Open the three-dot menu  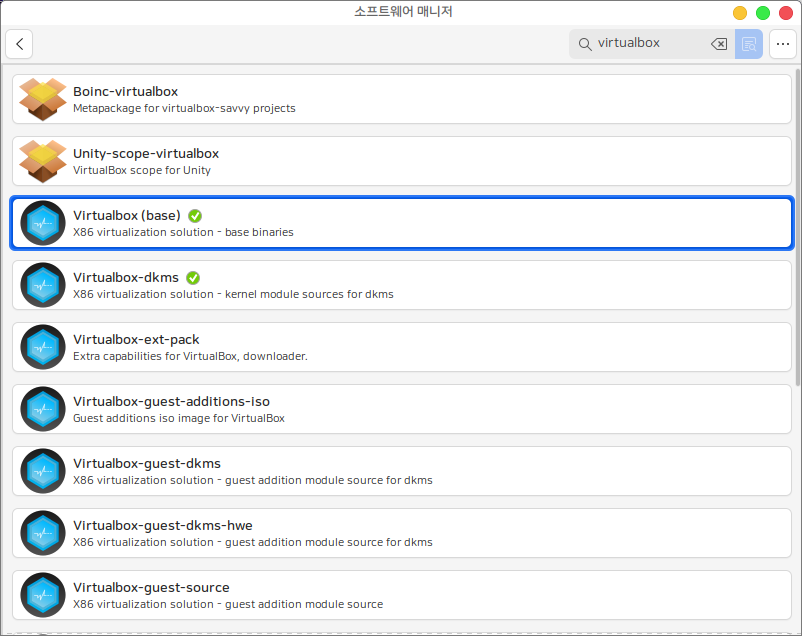coord(782,44)
